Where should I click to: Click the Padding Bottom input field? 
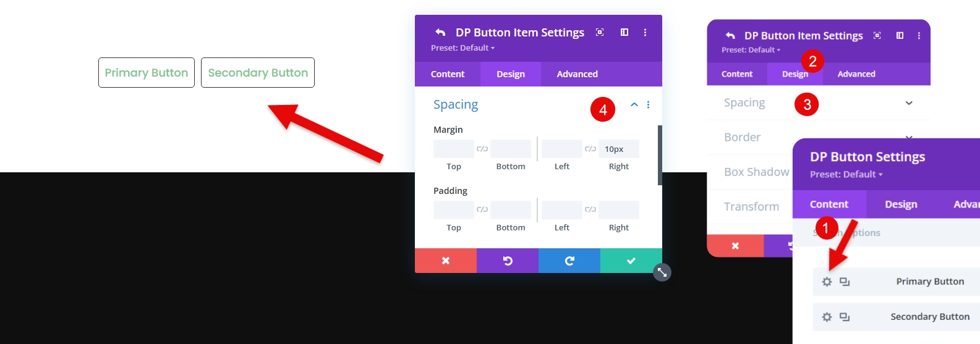point(511,210)
